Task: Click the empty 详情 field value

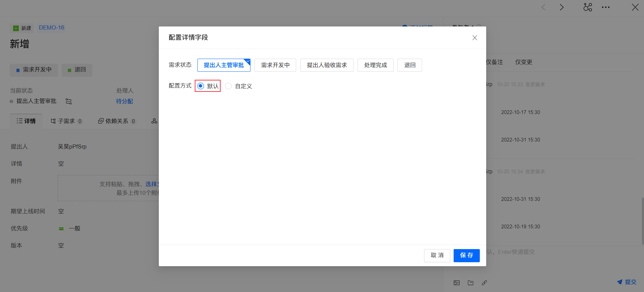Action: 61,164
